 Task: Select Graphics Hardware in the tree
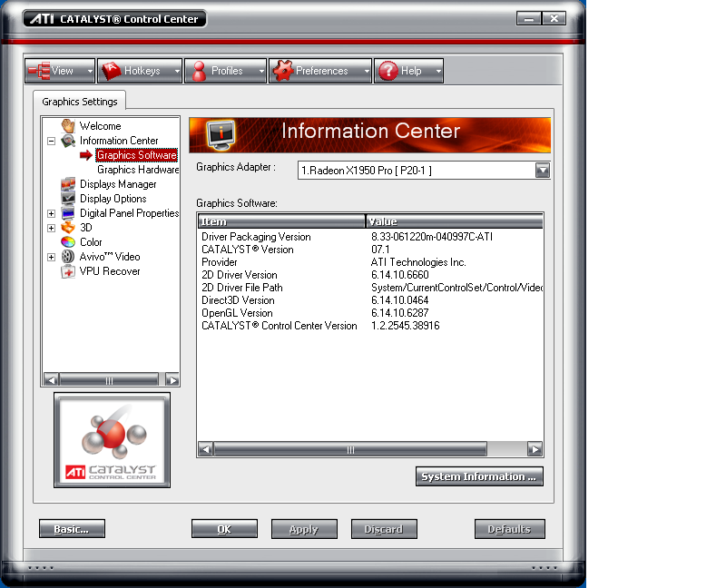click(138, 170)
